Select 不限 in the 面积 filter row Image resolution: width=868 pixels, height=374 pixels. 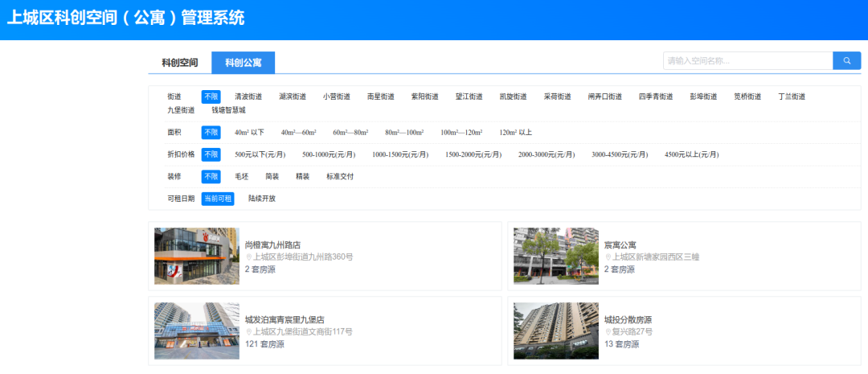211,133
